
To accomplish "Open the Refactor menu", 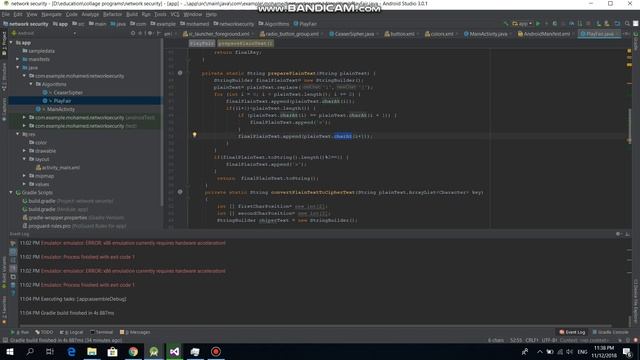I will pos(112,14).
